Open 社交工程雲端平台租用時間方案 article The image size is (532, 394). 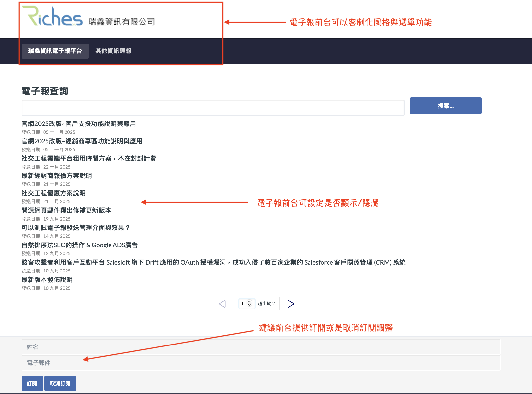pos(89,158)
